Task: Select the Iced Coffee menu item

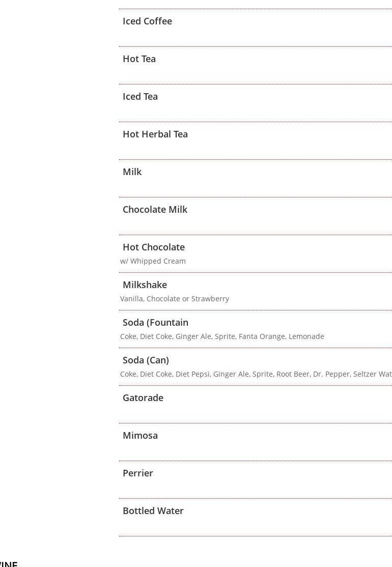Action: coord(147,21)
